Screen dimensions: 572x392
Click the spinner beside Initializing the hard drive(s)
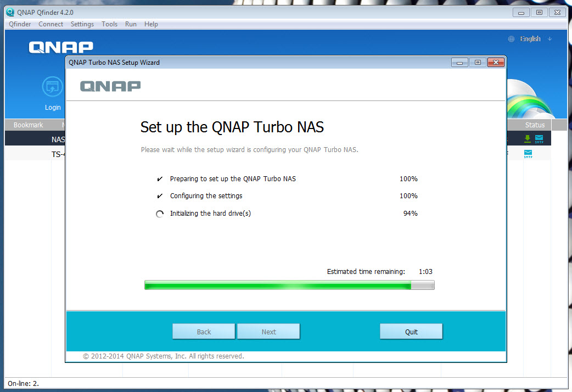coord(160,214)
